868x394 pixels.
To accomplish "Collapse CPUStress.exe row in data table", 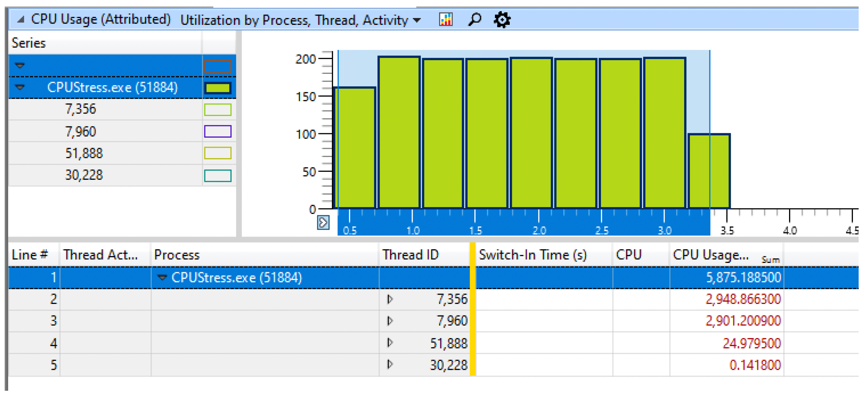I will 162,277.
